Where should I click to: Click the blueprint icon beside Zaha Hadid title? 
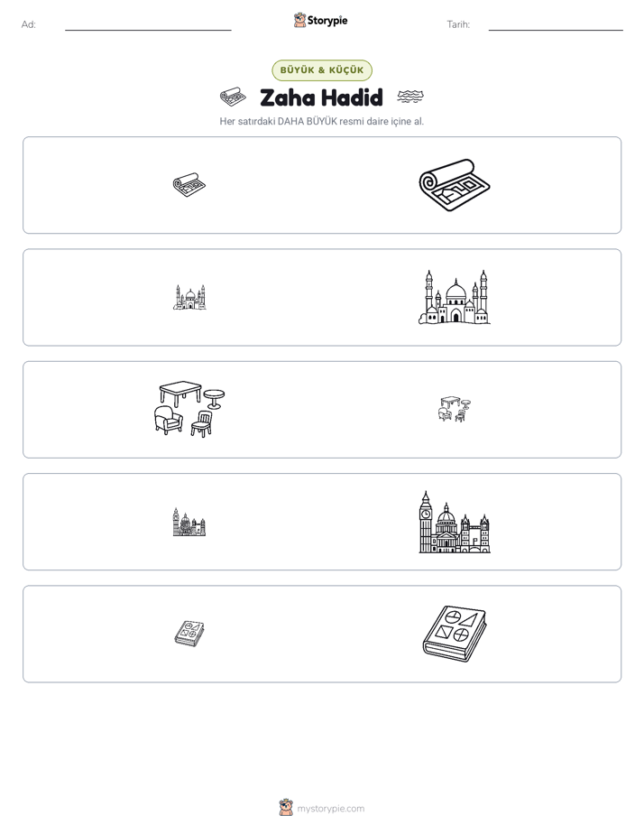point(233,97)
